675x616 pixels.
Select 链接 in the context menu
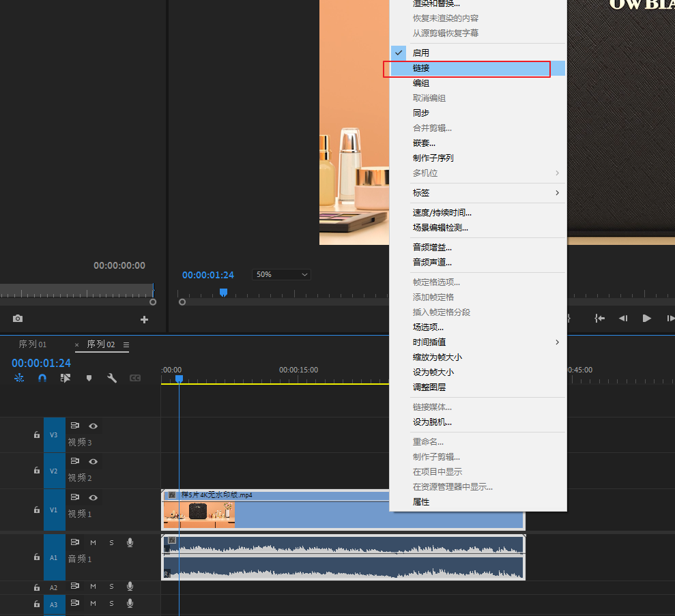pos(421,68)
